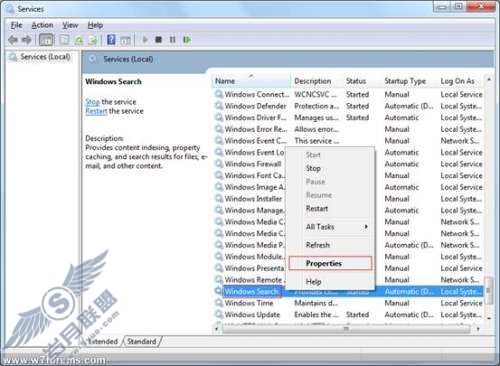Select the Windows Search service row
Screen dimensions: 500x366
coord(349,291)
